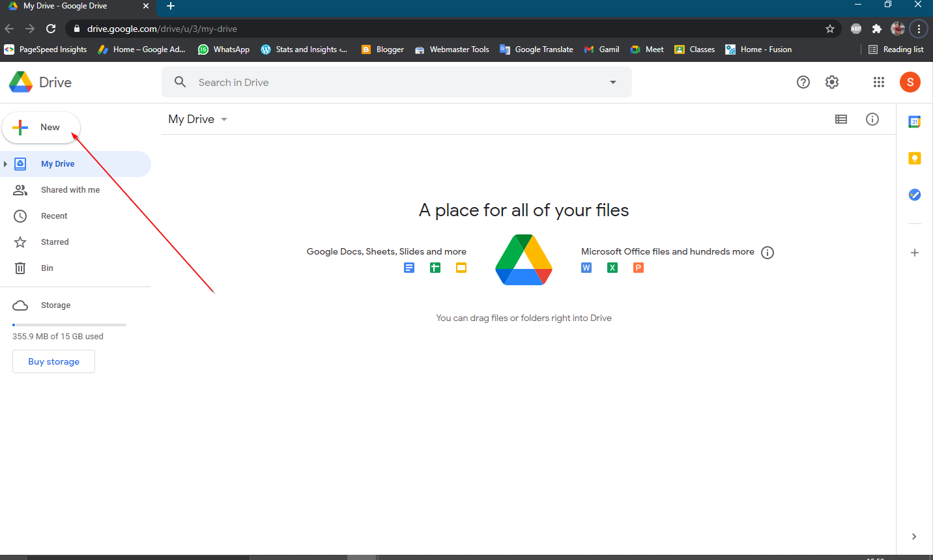
Task: Open the WhatsApp bookmark
Action: [x=223, y=49]
